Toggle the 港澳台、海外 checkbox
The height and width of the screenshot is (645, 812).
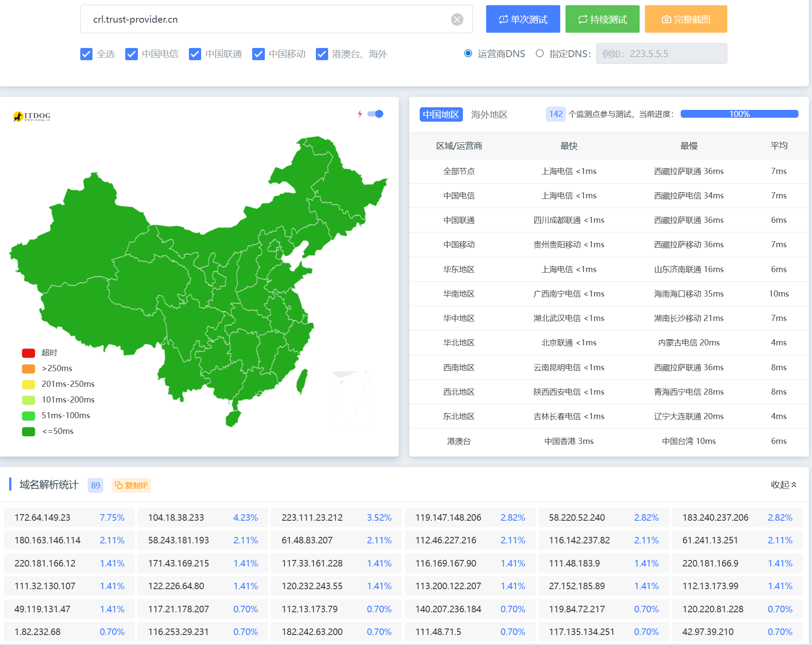(322, 54)
